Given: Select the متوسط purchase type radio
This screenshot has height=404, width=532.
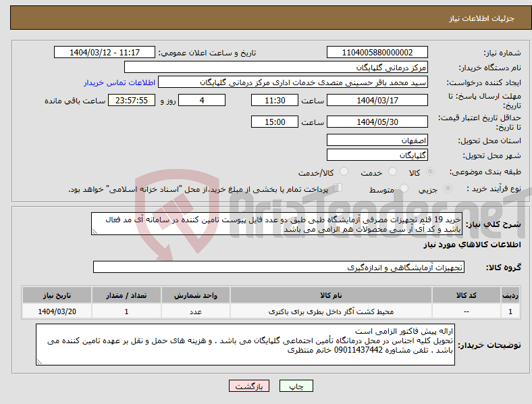Looking at the screenshot, I should pyautogui.click(x=404, y=188).
